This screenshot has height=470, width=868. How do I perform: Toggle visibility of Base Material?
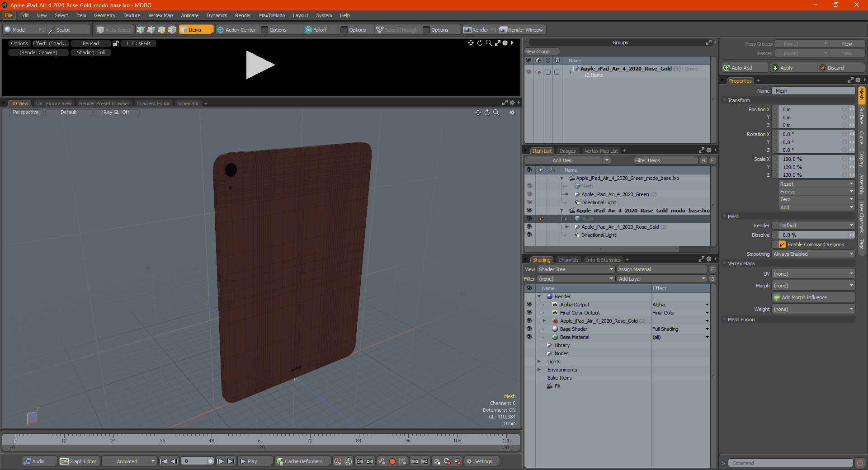529,337
